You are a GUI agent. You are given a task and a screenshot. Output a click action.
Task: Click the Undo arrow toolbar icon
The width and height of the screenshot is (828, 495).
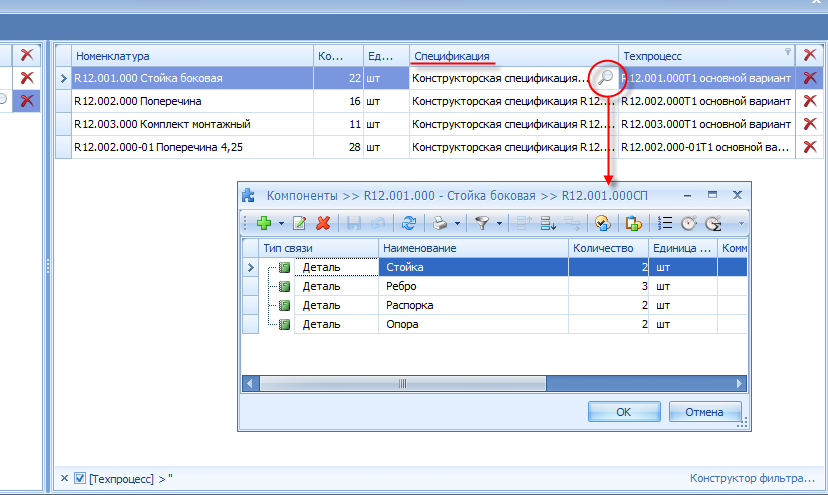pyautogui.click(x=378, y=223)
